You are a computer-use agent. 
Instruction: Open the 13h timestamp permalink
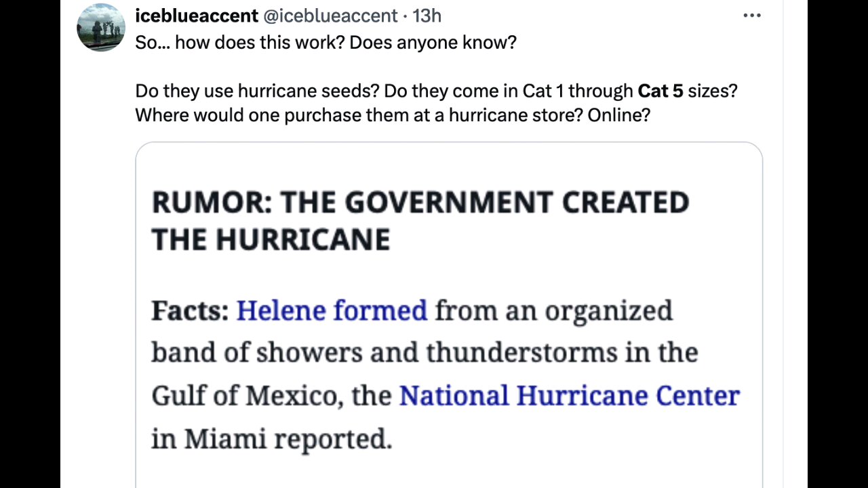click(427, 16)
